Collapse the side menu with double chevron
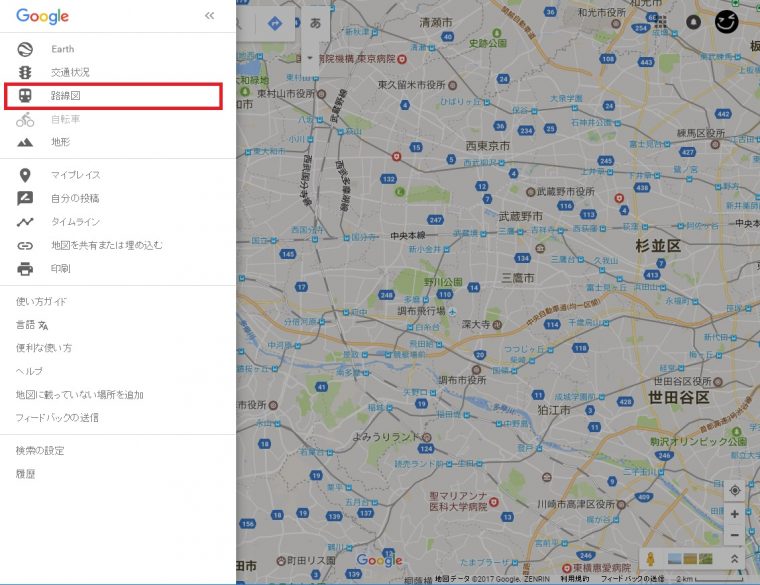The height and width of the screenshot is (585, 760). click(x=209, y=16)
